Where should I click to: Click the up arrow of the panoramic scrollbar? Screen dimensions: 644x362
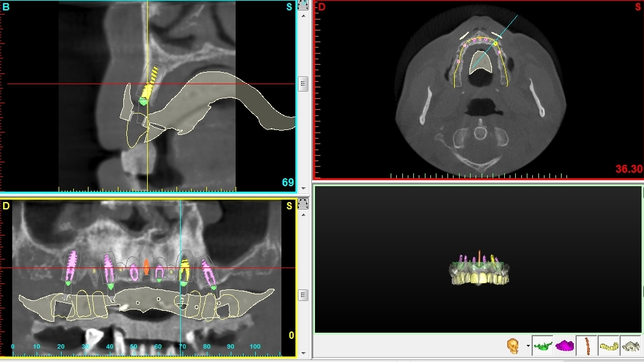303,215
